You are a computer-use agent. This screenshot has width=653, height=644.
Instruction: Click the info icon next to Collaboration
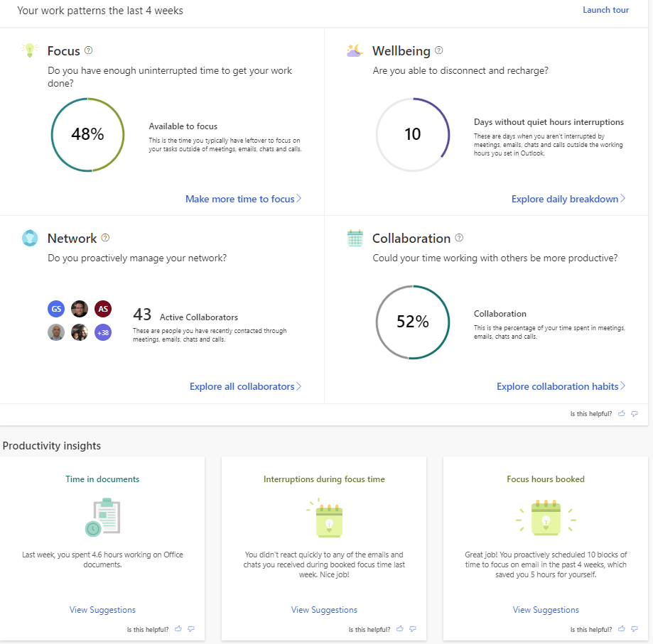coord(459,238)
